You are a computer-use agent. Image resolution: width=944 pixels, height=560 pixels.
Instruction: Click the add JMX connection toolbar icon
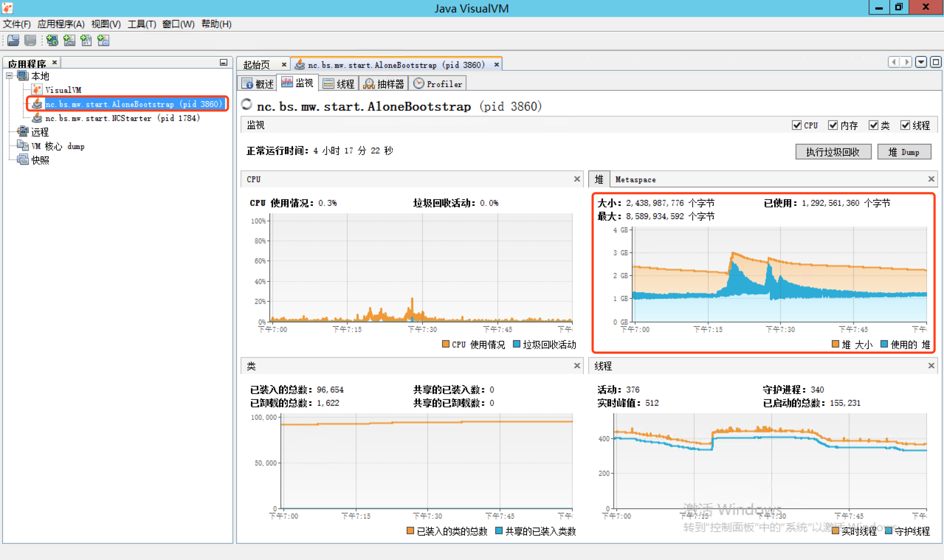(69, 40)
